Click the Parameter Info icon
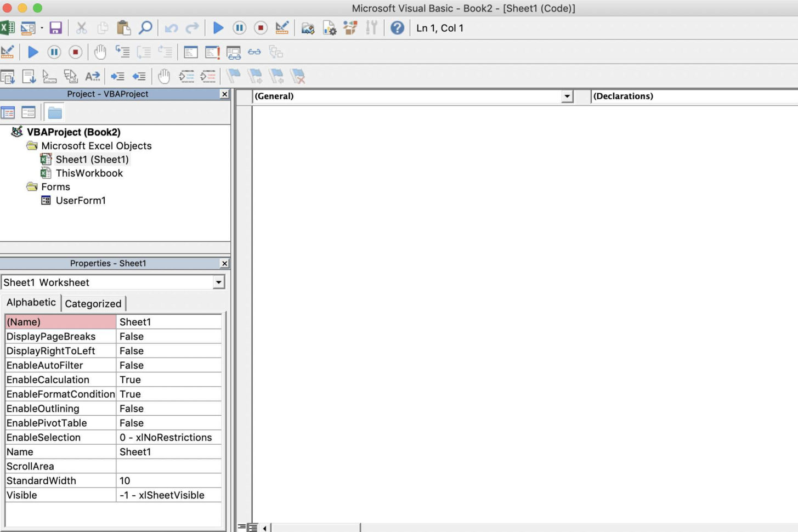Viewport: 798px width, 532px height. coord(71,76)
